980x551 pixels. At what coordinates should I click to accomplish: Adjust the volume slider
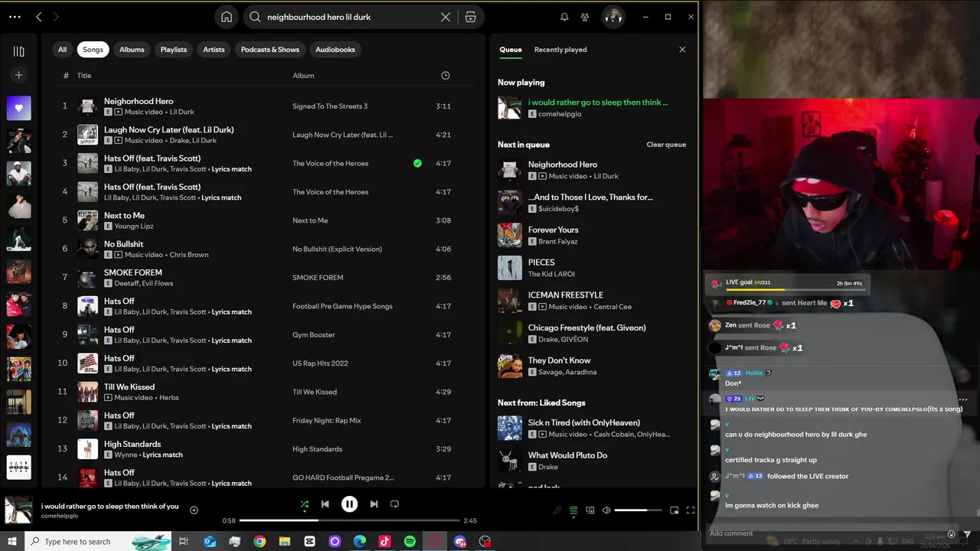tap(638, 510)
